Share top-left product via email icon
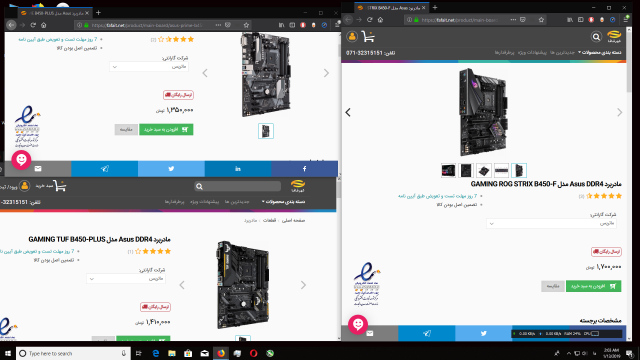Viewport: 640px width, 360px height. 38,169
